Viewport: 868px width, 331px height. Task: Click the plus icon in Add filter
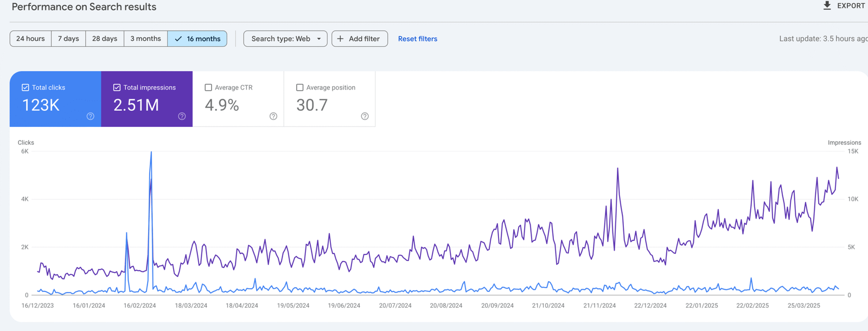pyautogui.click(x=340, y=39)
